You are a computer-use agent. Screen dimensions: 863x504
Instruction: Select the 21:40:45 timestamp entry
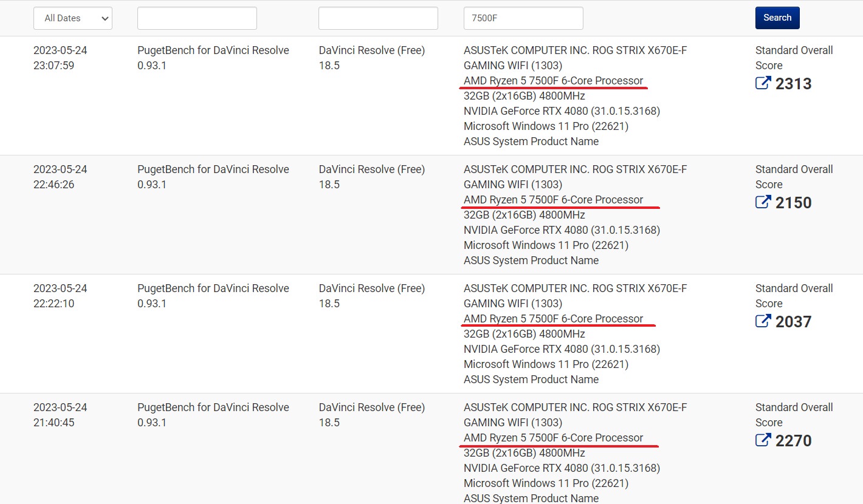(54, 423)
